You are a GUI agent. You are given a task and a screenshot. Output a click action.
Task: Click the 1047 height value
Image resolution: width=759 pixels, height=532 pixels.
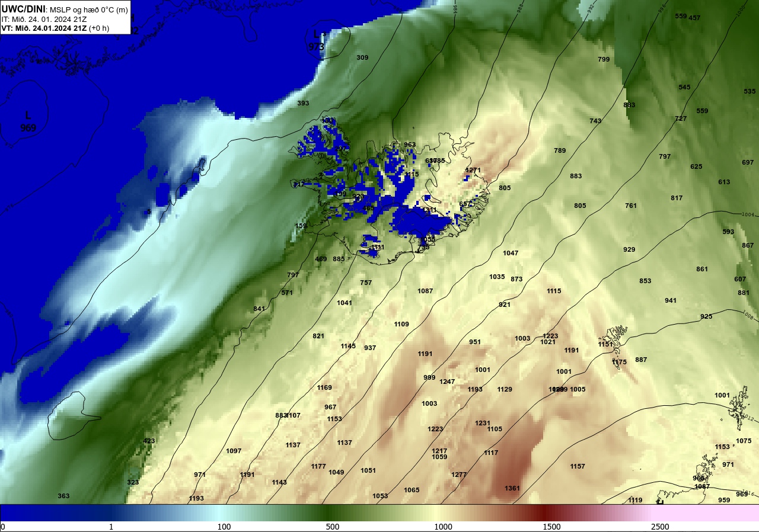[x=511, y=253]
